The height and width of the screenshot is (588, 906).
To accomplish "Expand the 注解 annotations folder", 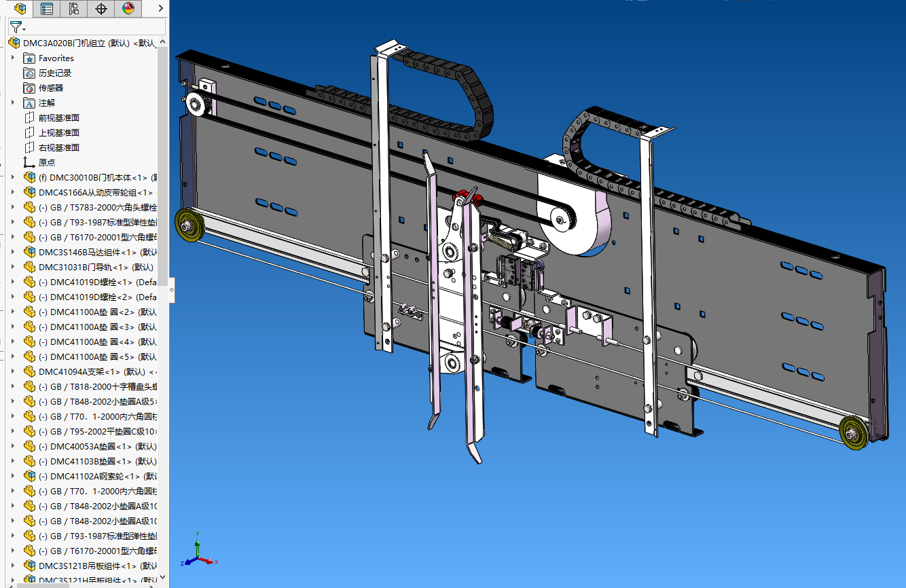I will (13, 103).
